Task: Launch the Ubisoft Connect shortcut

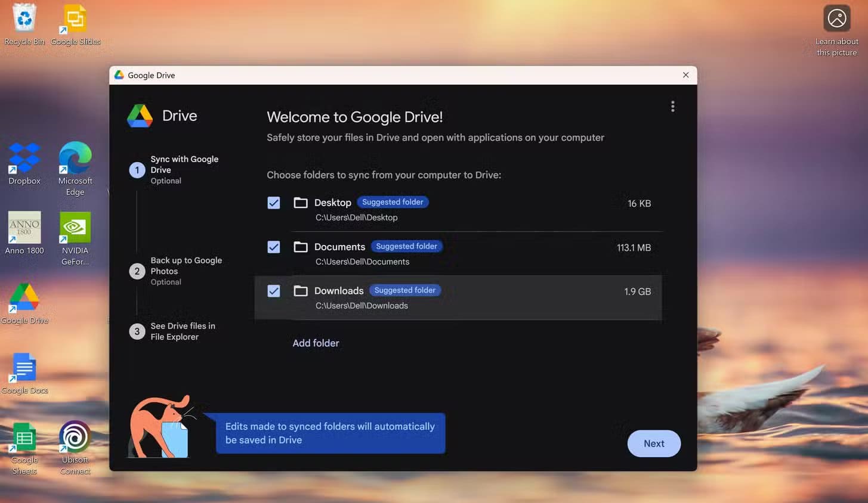Action: pyautogui.click(x=75, y=438)
